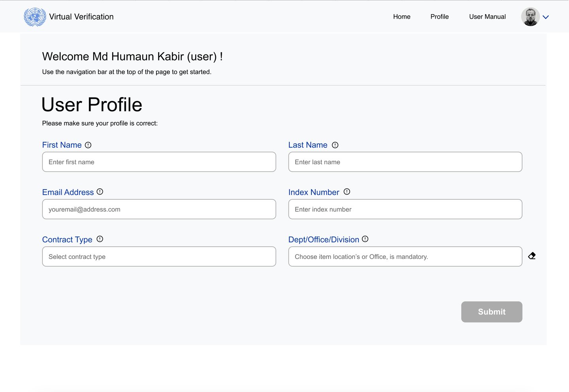The image size is (569, 392).
Task: Click the Contract Type info icon
Action: pyautogui.click(x=100, y=239)
